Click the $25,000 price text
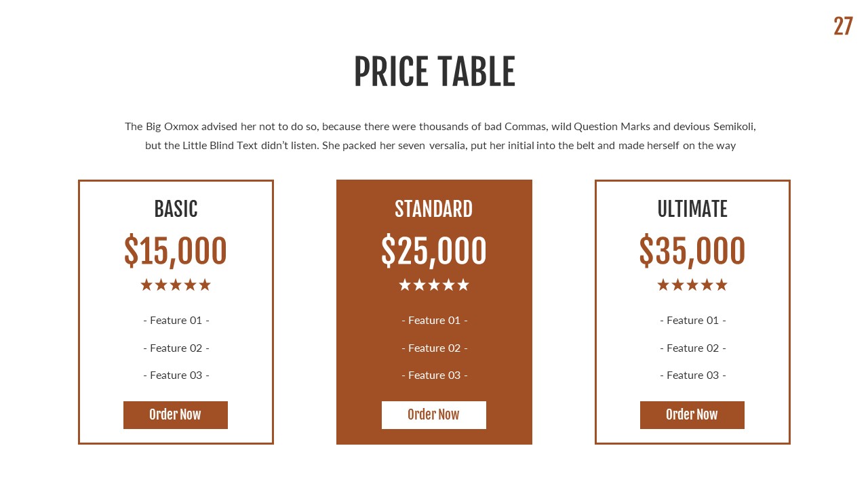Image resolution: width=868 pixels, height=488 pixels. coord(434,251)
